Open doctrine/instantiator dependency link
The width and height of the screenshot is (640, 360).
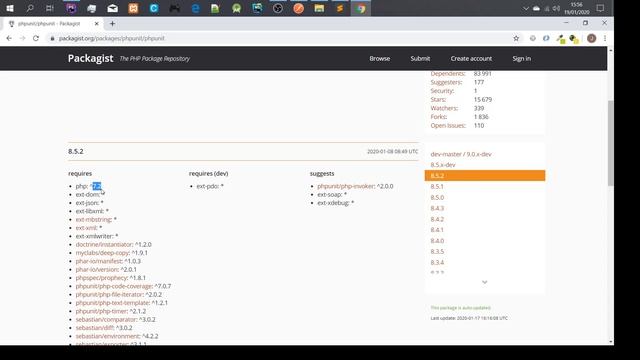(104, 244)
